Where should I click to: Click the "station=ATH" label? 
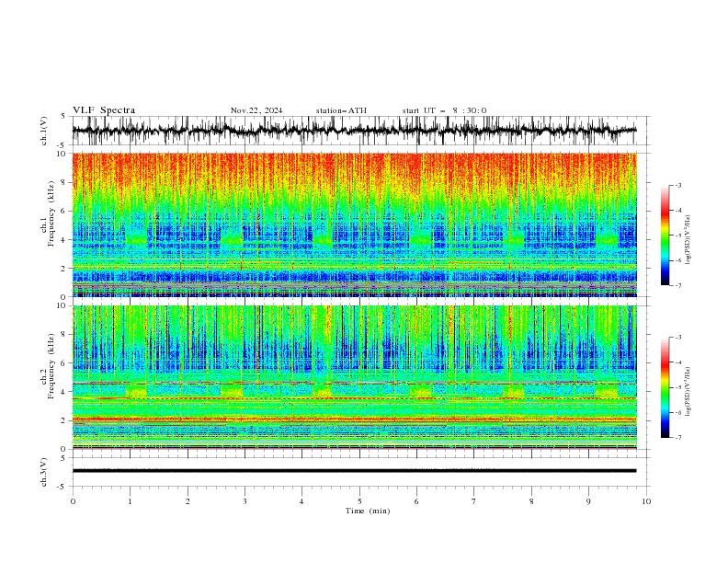coord(341,110)
